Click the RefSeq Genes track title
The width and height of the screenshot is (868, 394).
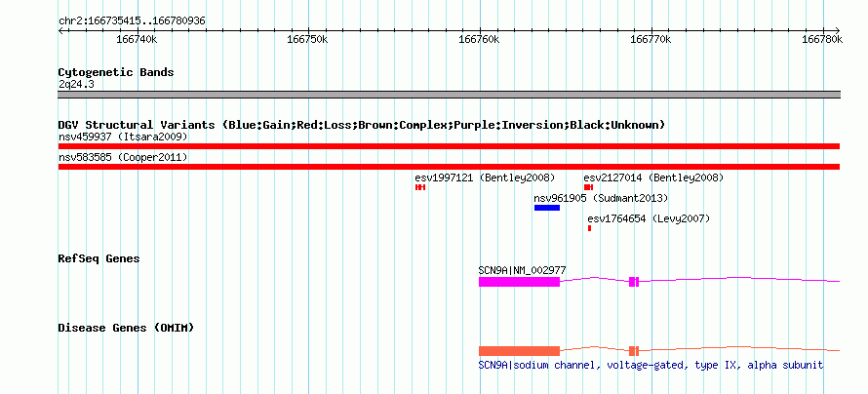tap(99, 258)
